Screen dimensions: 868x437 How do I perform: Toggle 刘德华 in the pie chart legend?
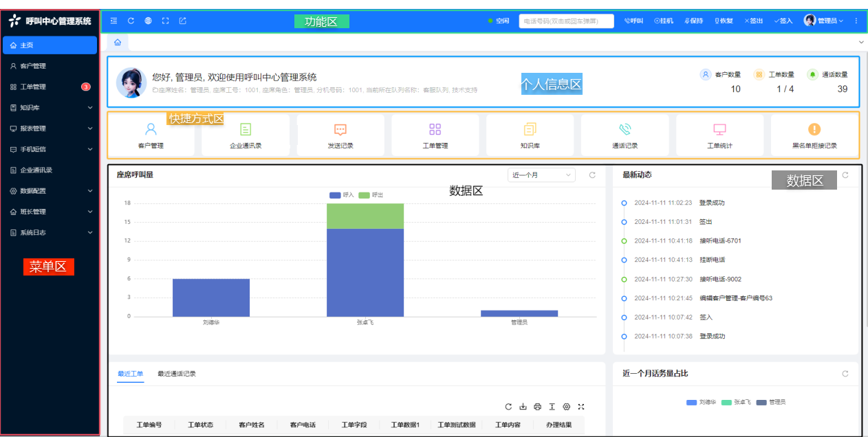[702, 402]
